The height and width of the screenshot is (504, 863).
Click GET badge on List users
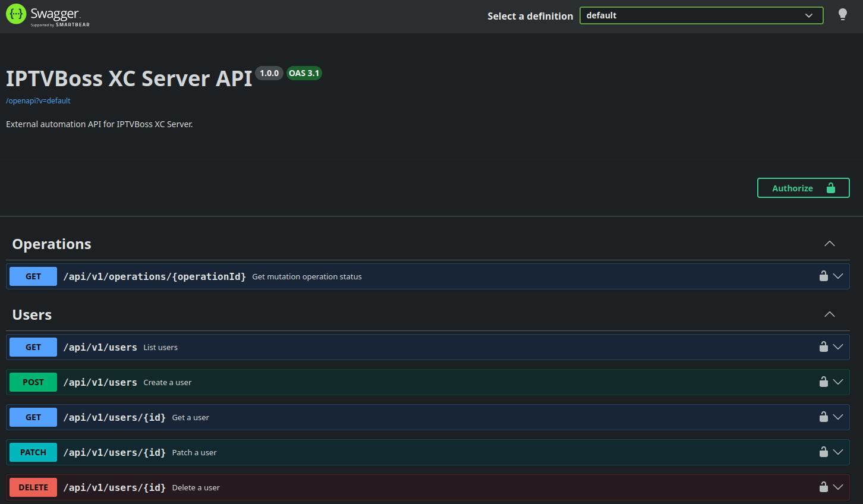pos(33,347)
